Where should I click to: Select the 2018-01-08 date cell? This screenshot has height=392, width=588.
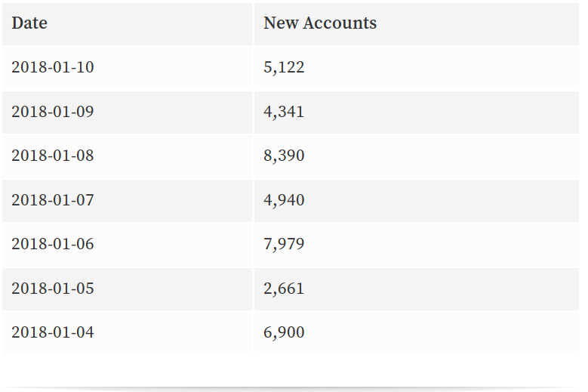click(53, 156)
